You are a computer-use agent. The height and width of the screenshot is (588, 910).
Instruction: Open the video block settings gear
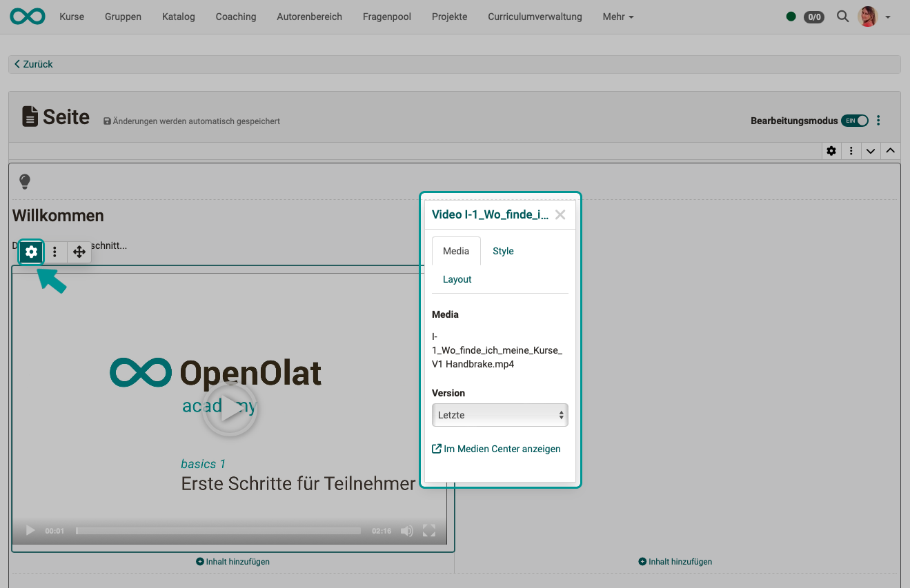(x=31, y=252)
